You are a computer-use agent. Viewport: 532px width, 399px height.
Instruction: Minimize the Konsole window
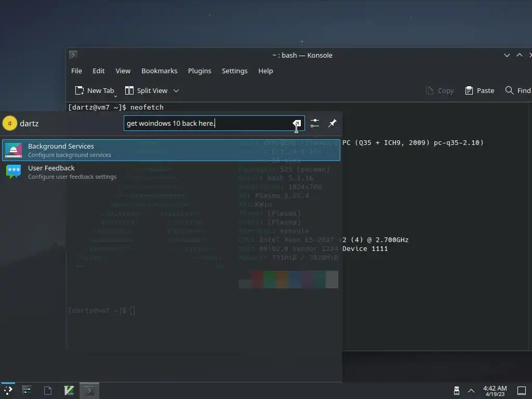507,55
